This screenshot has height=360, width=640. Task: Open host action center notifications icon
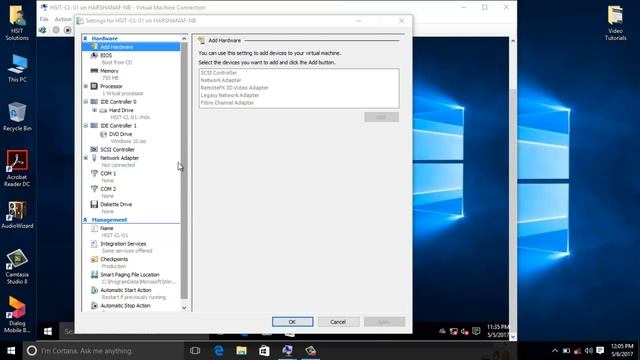(x=600, y=351)
